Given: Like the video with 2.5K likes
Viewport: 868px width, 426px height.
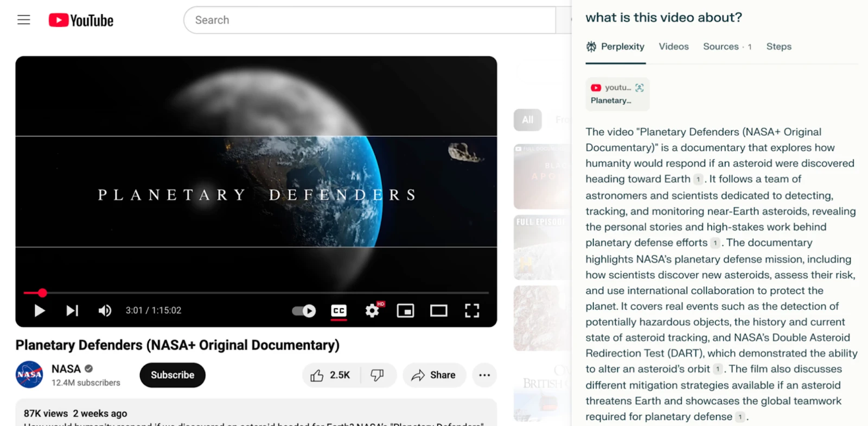Looking at the screenshot, I should (x=331, y=375).
